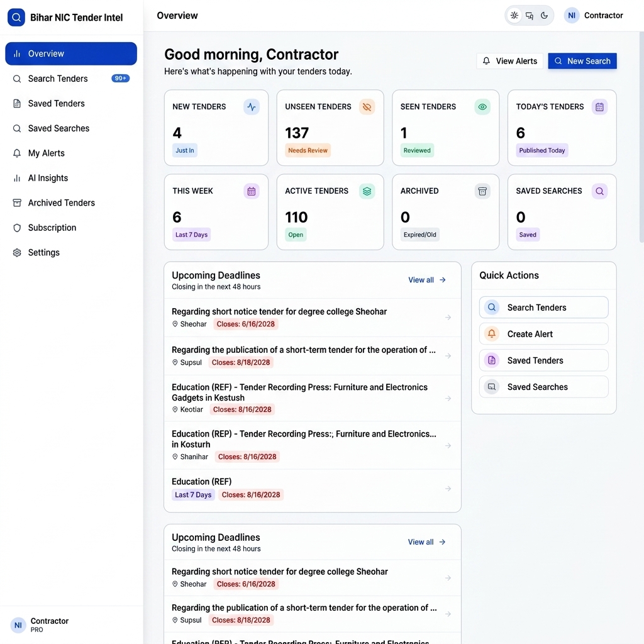The image size is (644, 644).
Task: Click the Today's Tenders calendar icon
Action: tap(599, 107)
